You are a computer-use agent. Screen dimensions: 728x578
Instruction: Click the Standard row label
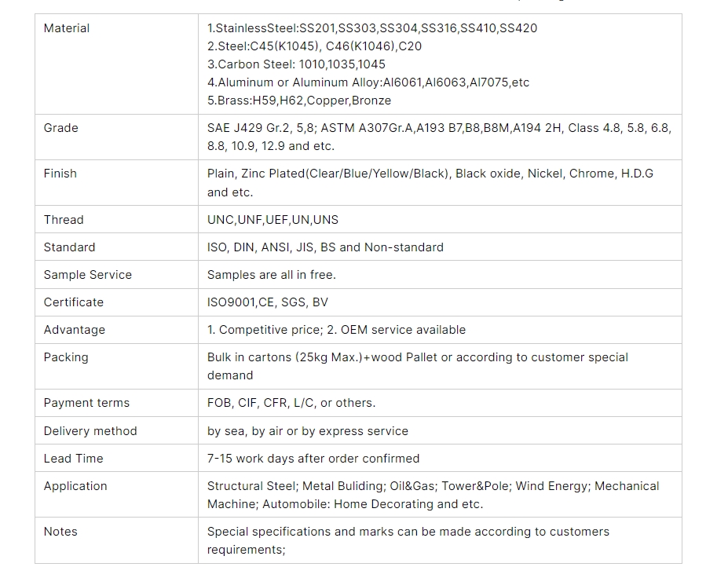coord(69,247)
